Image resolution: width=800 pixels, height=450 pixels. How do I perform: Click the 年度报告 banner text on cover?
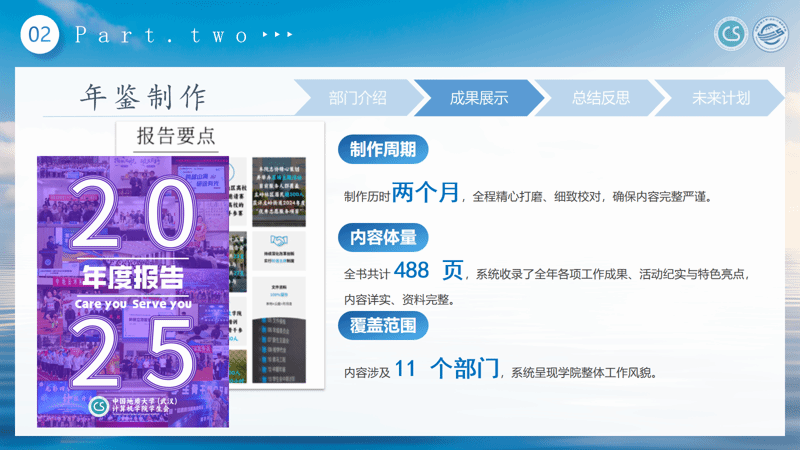click(133, 277)
